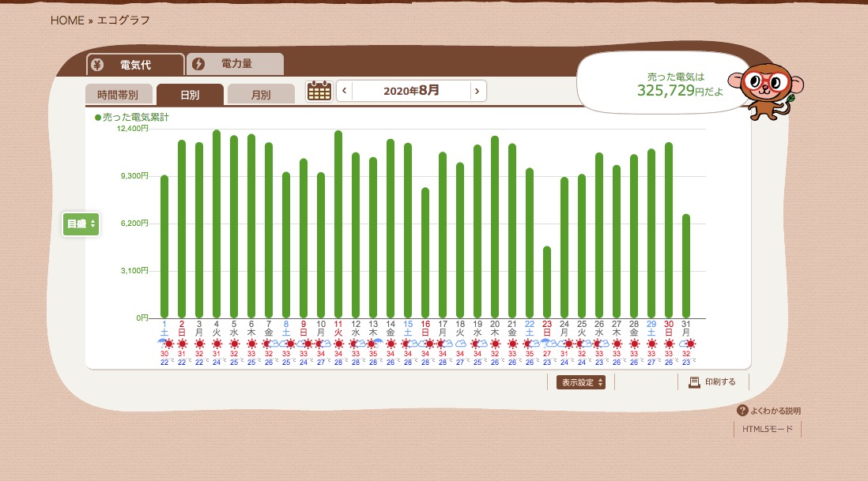The width and height of the screenshot is (868, 481).
Task: Go to previous month with left arrow
Action: pos(344,91)
